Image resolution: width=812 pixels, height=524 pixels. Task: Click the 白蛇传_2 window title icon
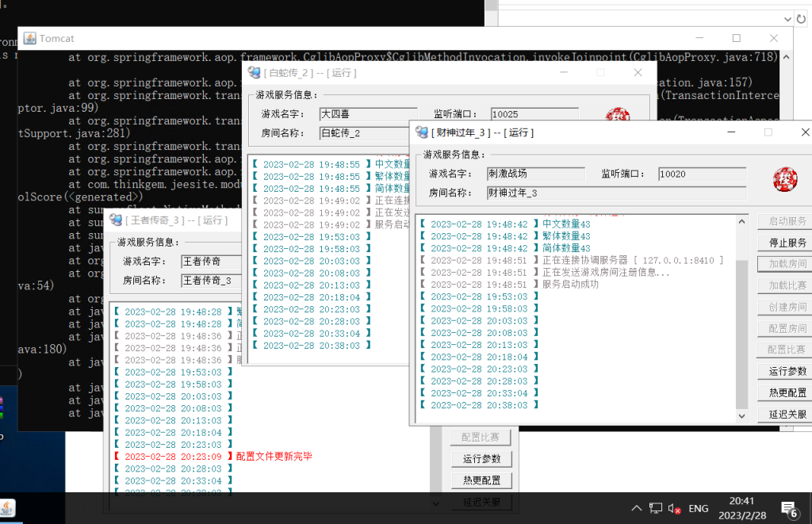254,72
